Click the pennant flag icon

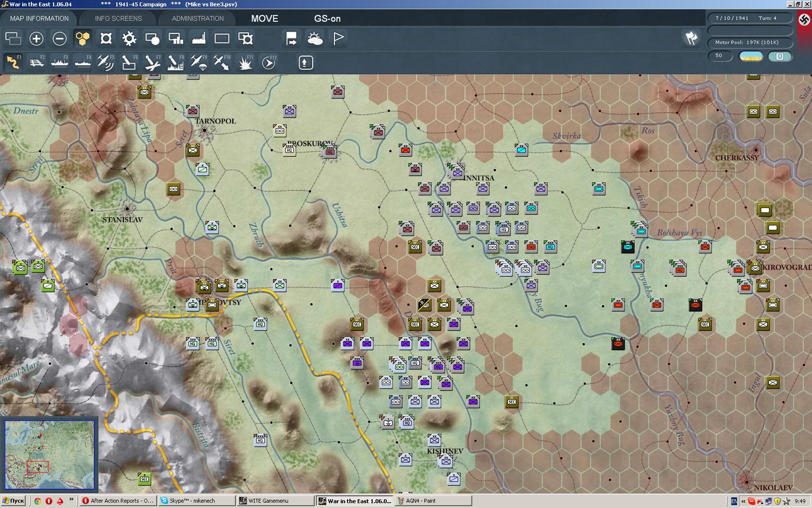(338, 38)
